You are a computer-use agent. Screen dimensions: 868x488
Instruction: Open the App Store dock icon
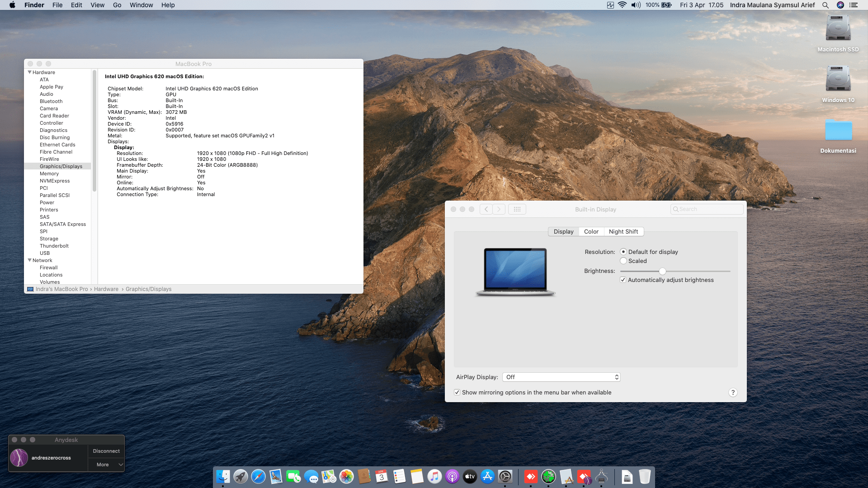487,476
